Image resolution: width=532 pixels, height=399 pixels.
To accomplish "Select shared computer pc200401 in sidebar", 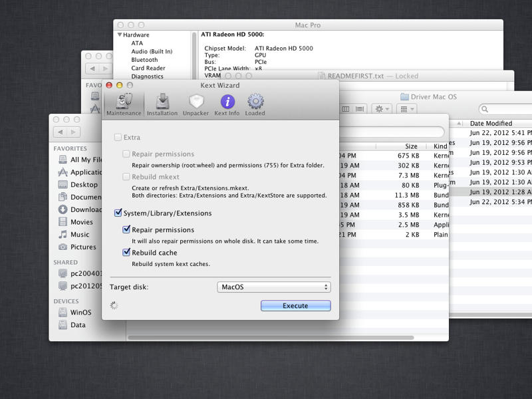I will pos(80,273).
